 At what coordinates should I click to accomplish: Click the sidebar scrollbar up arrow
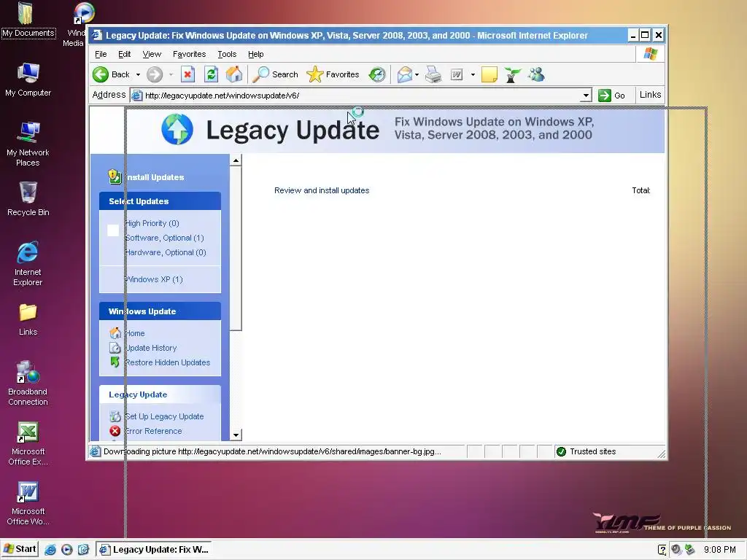pyautogui.click(x=236, y=160)
